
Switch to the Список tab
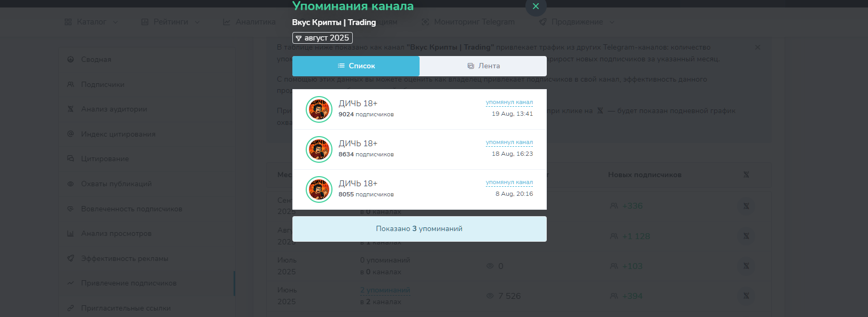(356, 66)
